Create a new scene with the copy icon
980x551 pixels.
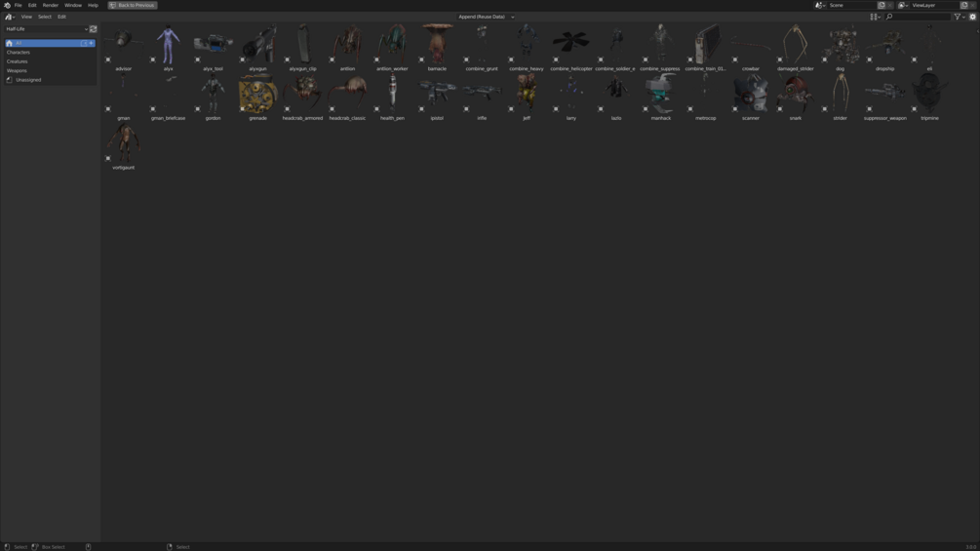tap(882, 5)
